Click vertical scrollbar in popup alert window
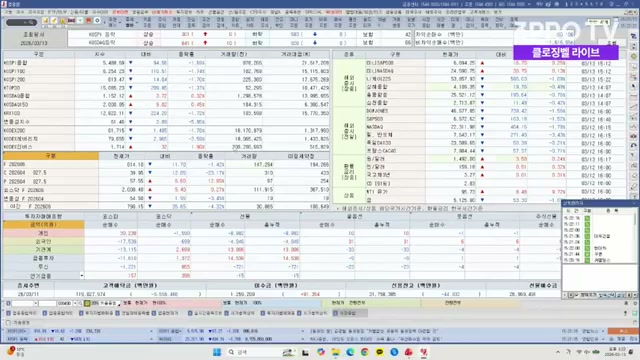This screenshot has width=640, height=360. 635,237
